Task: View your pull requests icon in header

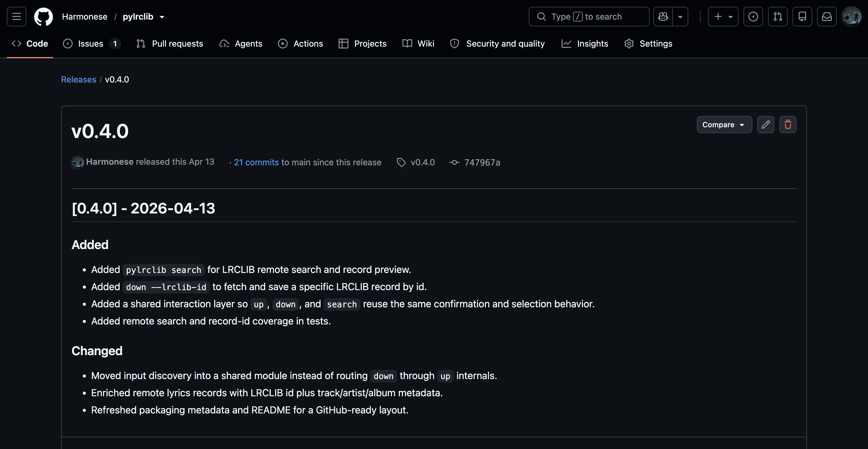Action: click(x=778, y=17)
